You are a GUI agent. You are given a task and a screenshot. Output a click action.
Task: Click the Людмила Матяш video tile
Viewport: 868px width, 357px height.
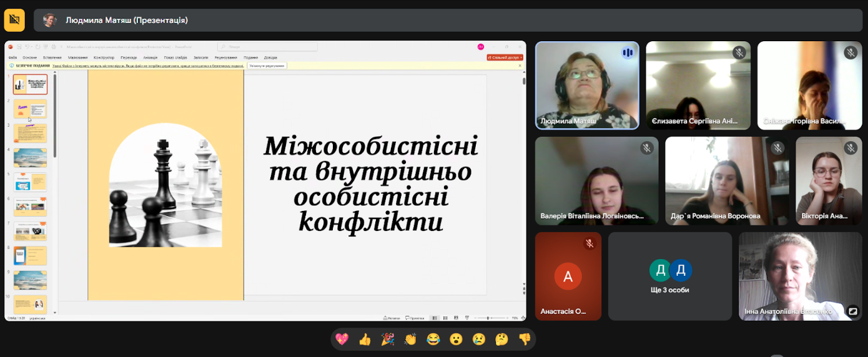pyautogui.click(x=587, y=86)
